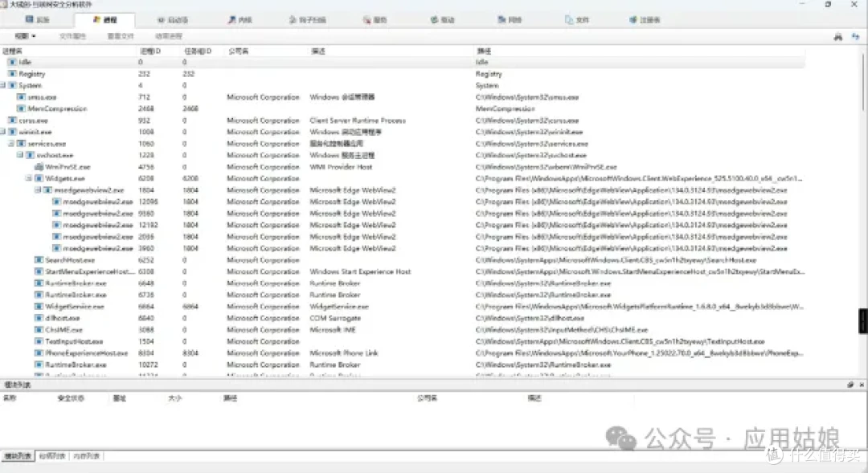Collapse the Widgets.exe tree node
868x473 pixels.
[28, 178]
